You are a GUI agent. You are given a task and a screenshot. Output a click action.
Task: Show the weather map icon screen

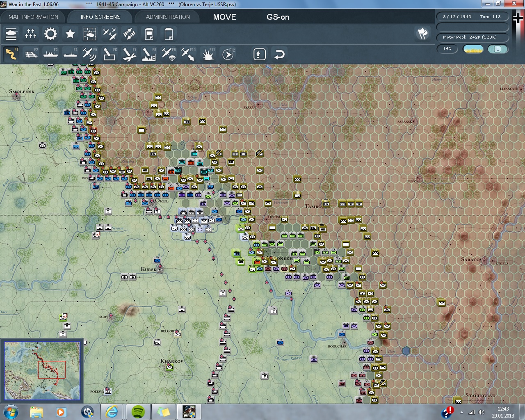pos(90,34)
